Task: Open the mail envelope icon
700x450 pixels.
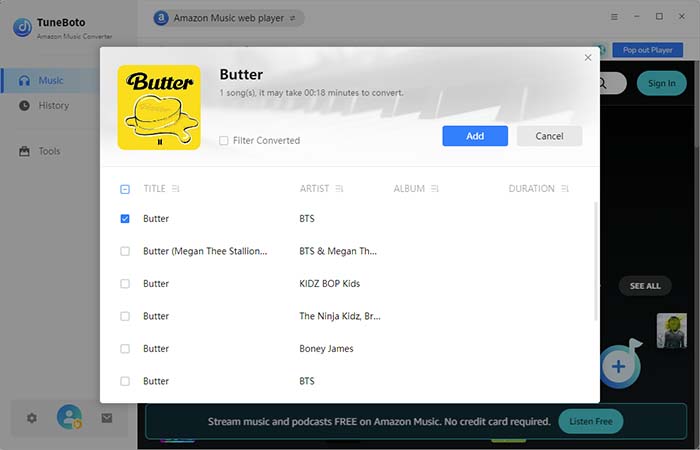Action: pyautogui.click(x=107, y=418)
